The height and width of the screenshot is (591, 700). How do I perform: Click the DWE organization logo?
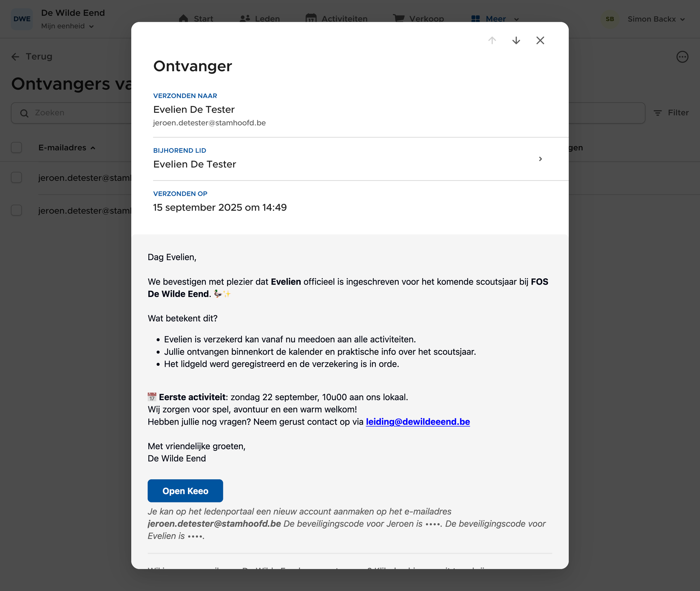click(22, 19)
